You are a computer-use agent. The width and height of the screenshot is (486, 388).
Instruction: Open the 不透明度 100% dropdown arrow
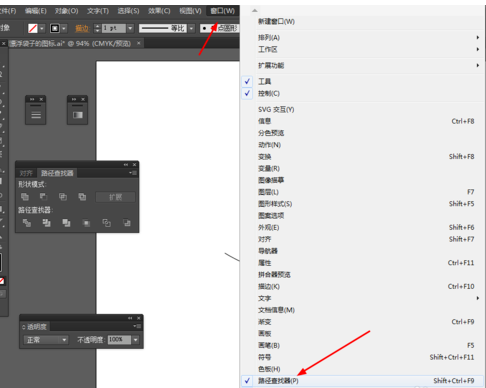(x=135, y=340)
